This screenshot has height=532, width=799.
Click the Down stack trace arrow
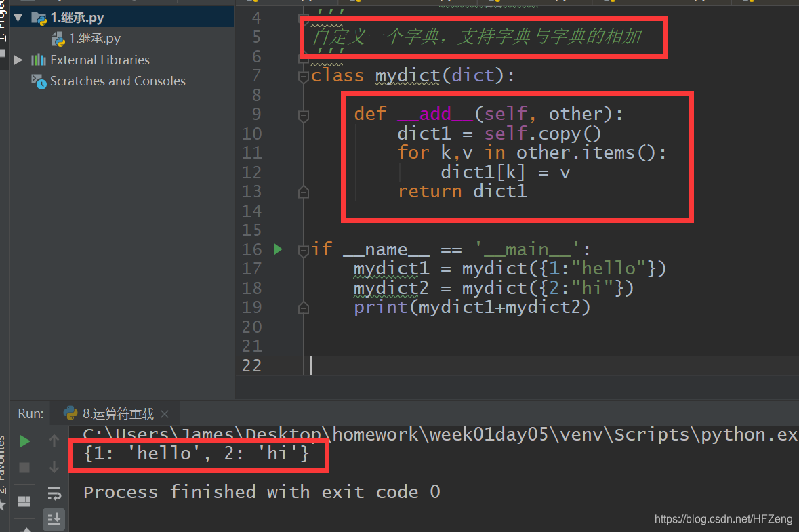pyautogui.click(x=54, y=466)
